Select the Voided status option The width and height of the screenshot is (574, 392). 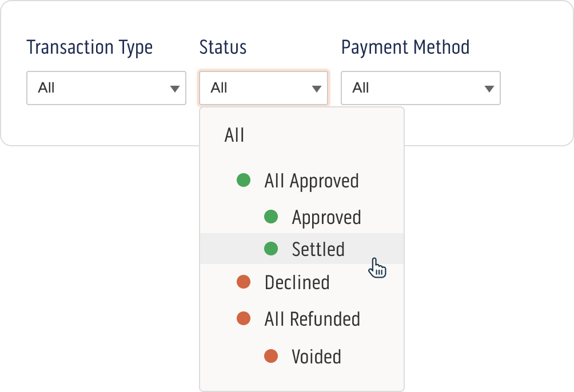pyautogui.click(x=316, y=357)
